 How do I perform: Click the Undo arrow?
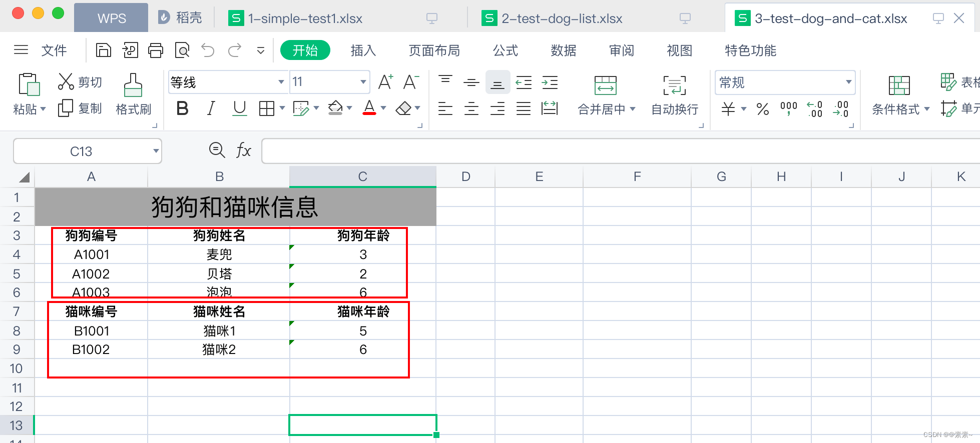[x=208, y=50]
